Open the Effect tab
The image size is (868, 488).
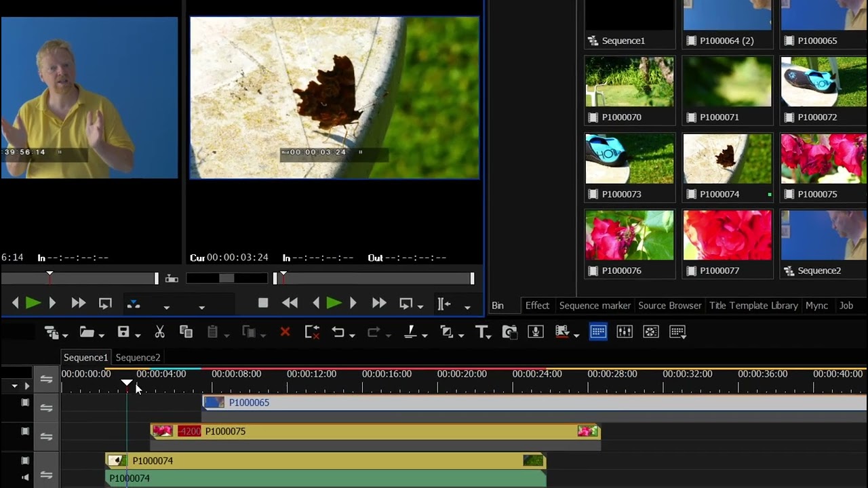pos(537,306)
